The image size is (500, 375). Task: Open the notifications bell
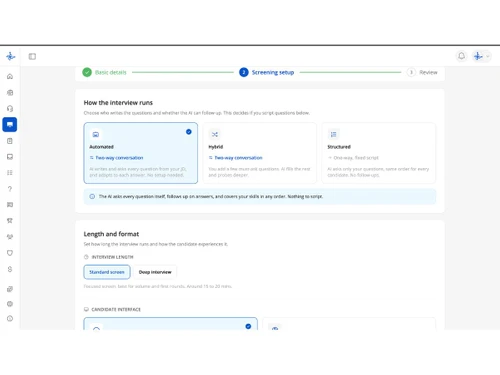point(461,56)
